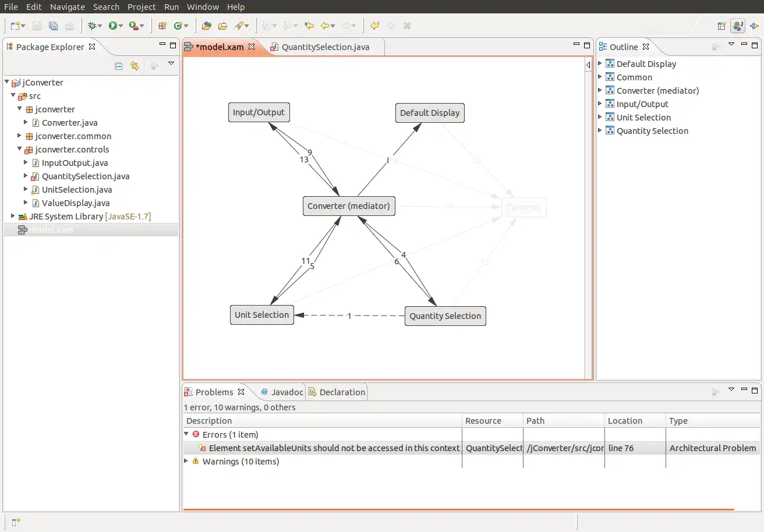The image size is (764, 532).
Task: Click Collapse All in Package Explorer
Action: coord(119,66)
